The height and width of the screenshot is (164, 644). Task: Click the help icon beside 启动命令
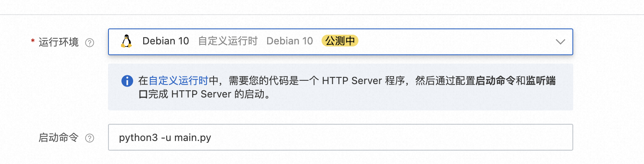tap(89, 138)
